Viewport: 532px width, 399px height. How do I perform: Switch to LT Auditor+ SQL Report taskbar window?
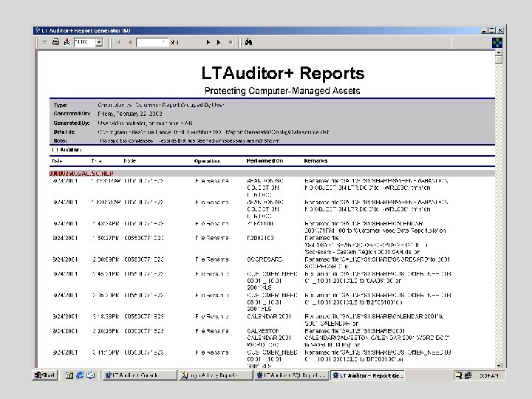pos(291,375)
